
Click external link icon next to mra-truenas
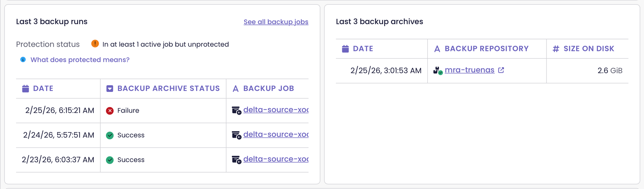501,70
